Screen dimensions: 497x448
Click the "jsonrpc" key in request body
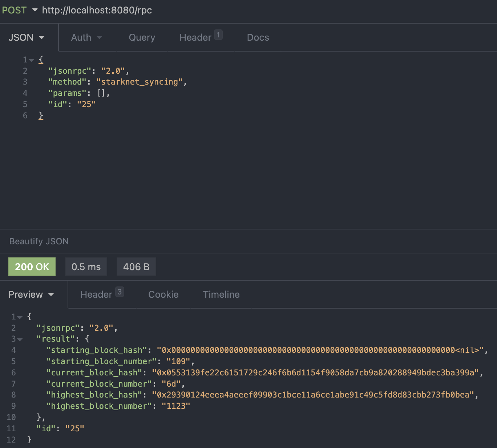69,71
